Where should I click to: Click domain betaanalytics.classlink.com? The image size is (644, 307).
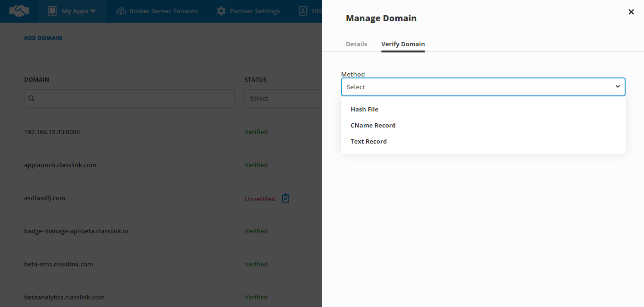[64, 297]
